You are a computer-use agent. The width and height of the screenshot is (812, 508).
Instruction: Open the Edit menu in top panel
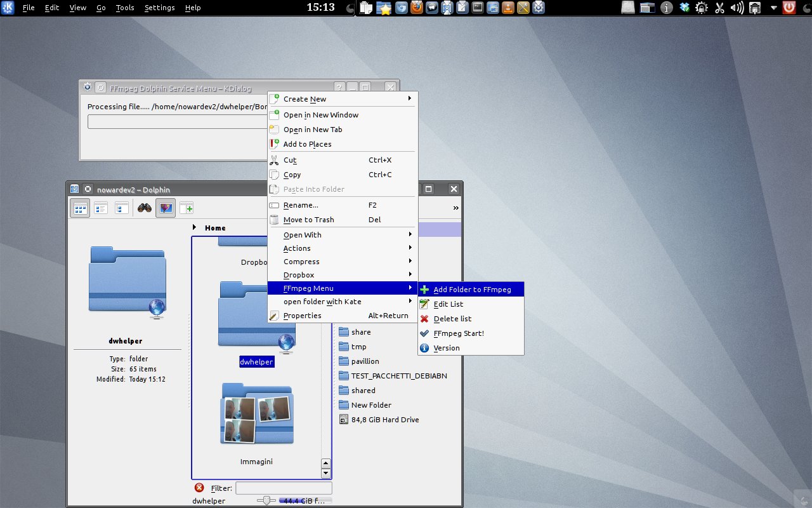click(52, 8)
